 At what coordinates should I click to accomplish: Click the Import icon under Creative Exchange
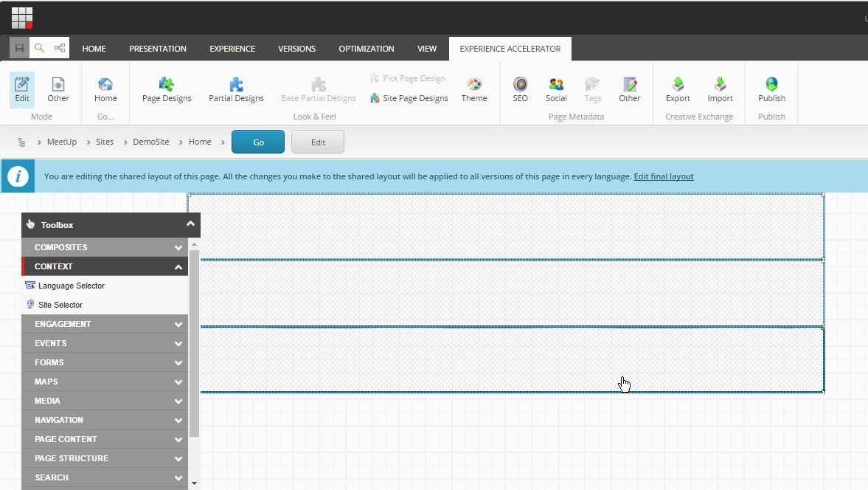pos(720,89)
